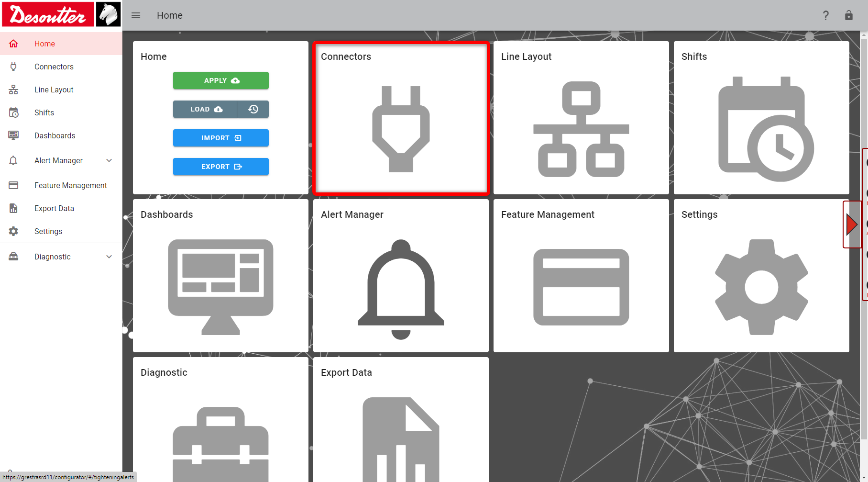The image size is (868, 482).
Task: Expand the Alert Manager chevron in sidebar
Action: [x=109, y=160]
